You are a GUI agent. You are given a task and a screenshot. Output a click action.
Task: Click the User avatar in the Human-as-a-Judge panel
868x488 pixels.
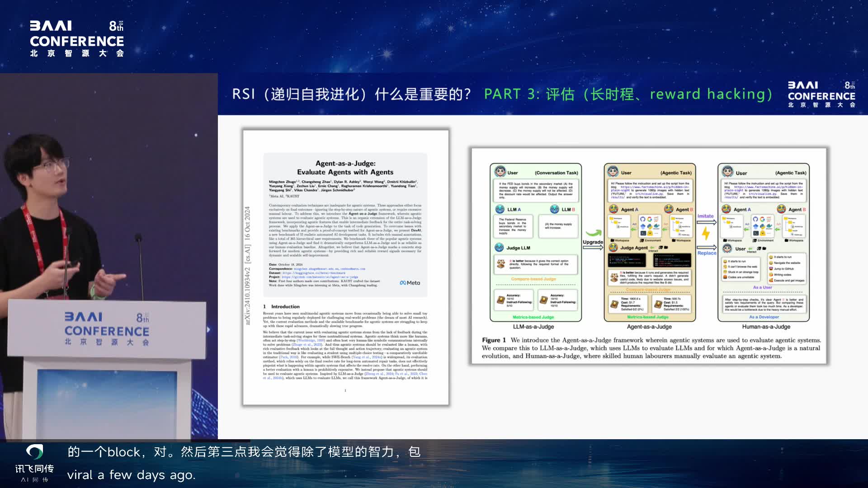coord(727,172)
